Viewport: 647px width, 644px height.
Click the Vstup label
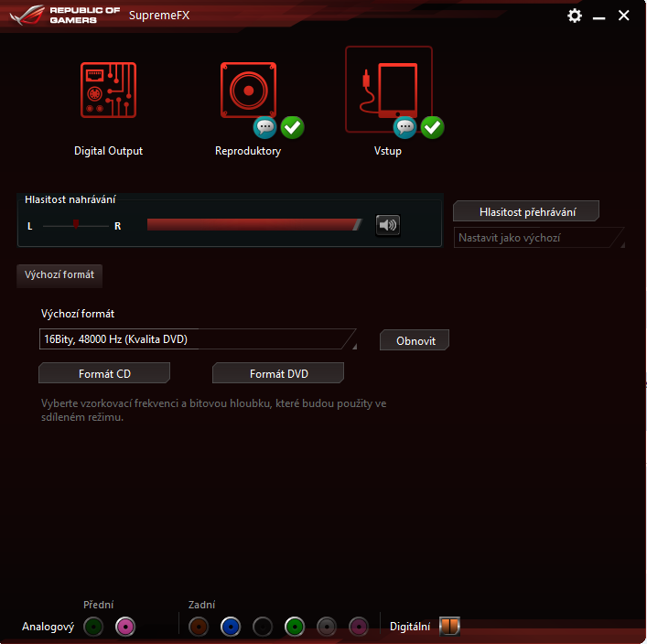click(388, 151)
